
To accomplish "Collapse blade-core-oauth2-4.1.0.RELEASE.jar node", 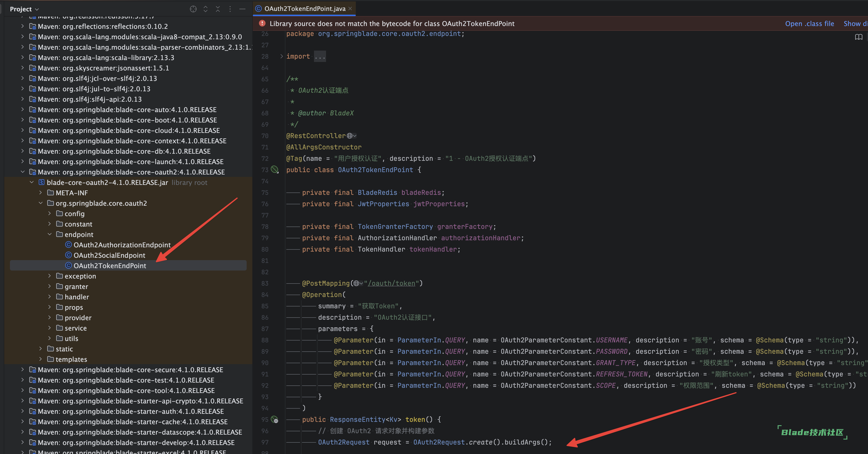I will (32, 182).
